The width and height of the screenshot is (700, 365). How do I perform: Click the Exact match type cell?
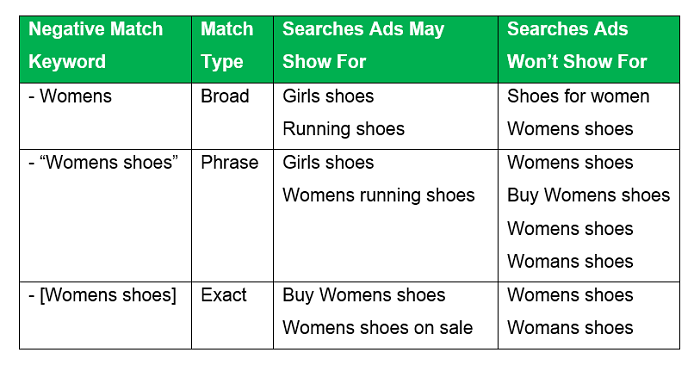coord(232,315)
